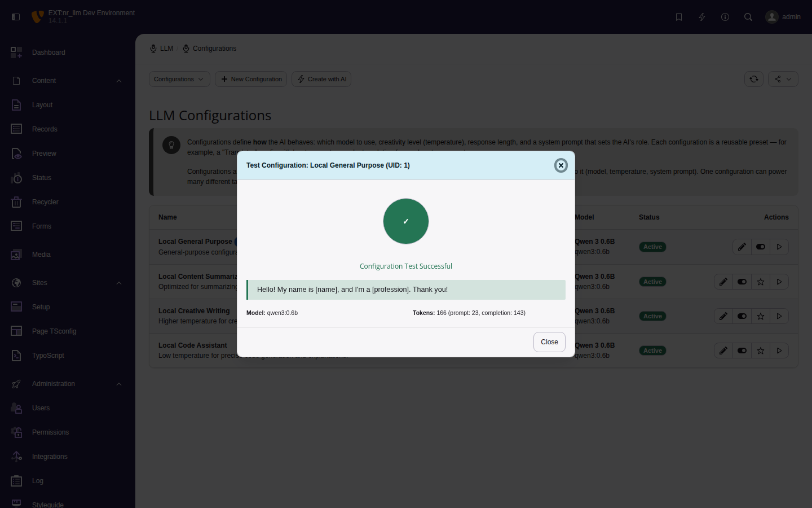Navigate to LLM via breadcrumb
The width and height of the screenshot is (812, 508).
tap(166, 49)
